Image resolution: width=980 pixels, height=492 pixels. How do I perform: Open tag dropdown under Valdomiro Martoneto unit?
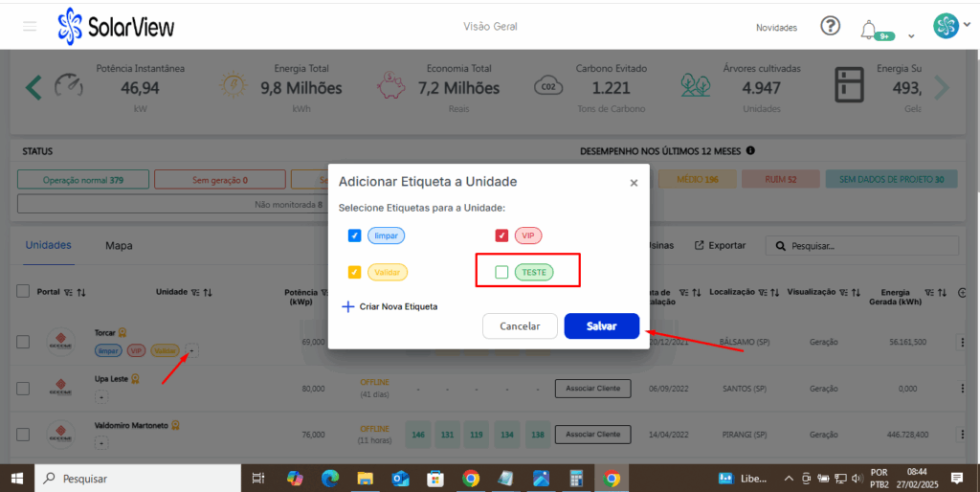click(x=101, y=442)
